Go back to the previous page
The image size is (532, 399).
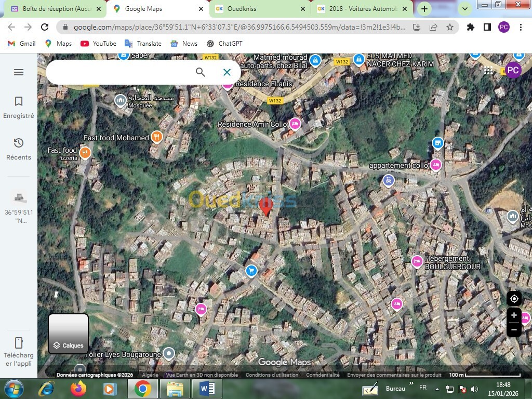[11, 27]
